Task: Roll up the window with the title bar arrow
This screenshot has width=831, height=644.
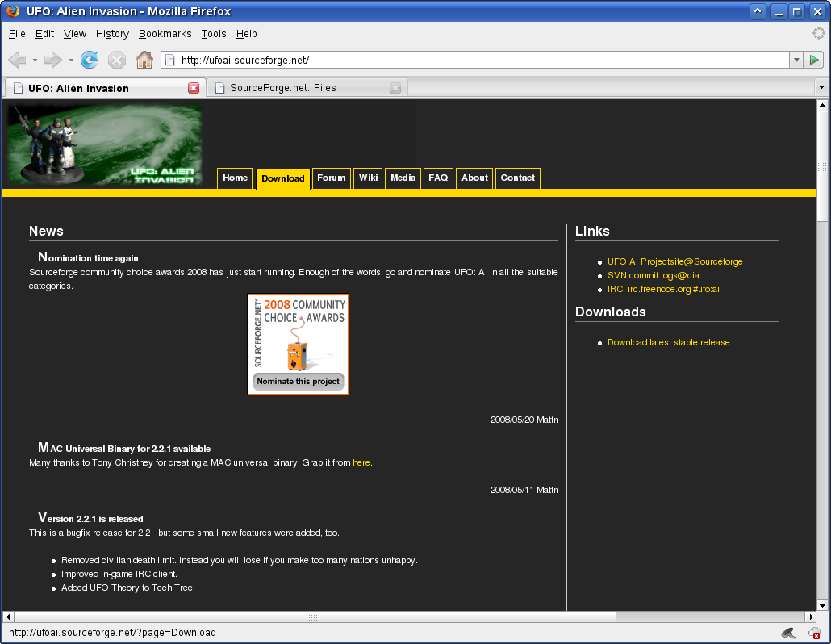Action: click(x=758, y=11)
